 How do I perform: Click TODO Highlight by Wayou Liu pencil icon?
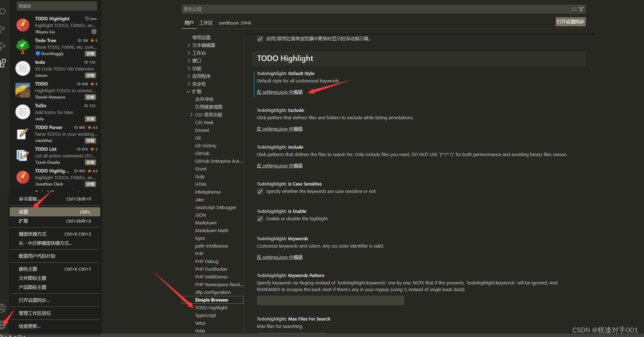tap(23, 25)
